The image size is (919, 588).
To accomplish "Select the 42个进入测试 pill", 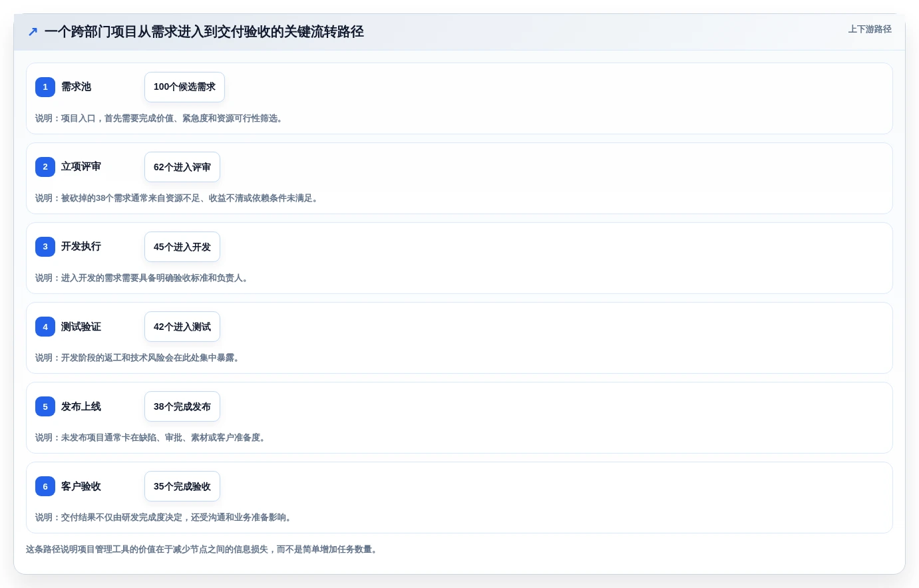I will click(x=182, y=327).
